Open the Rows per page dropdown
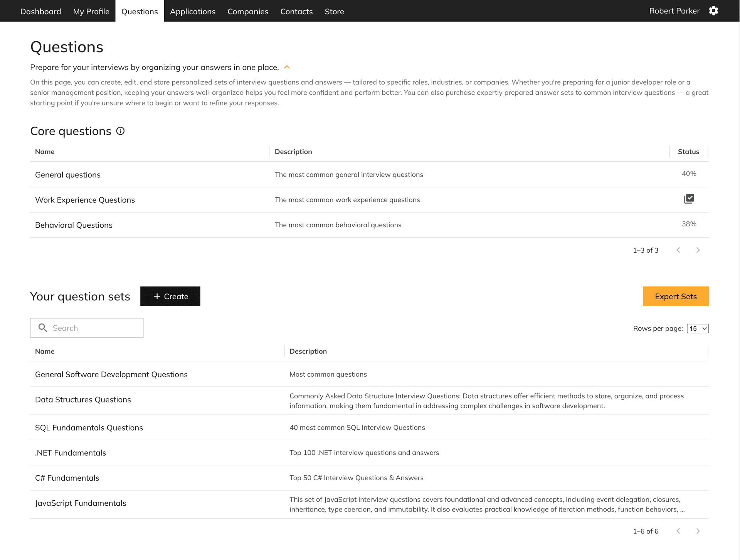The height and width of the screenshot is (560, 740). (x=697, y=329)
